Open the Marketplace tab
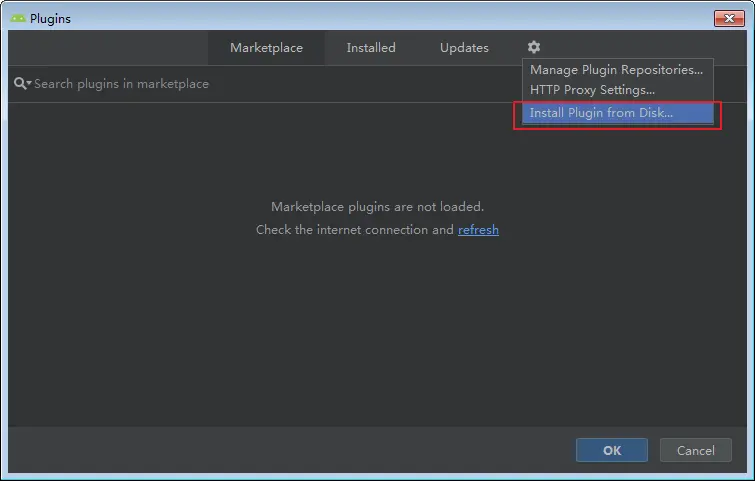The height and width of the screenshot is (481, 755). pos(266,48)
